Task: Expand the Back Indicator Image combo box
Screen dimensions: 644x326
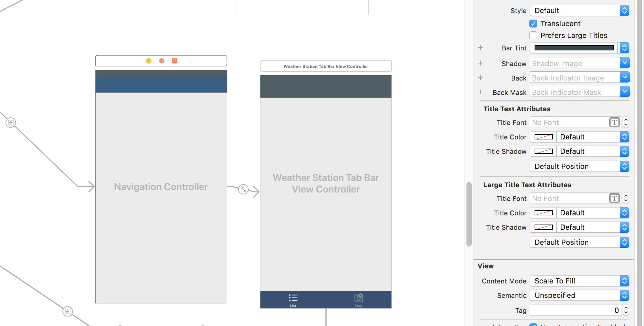Action: tap(624, 77)
